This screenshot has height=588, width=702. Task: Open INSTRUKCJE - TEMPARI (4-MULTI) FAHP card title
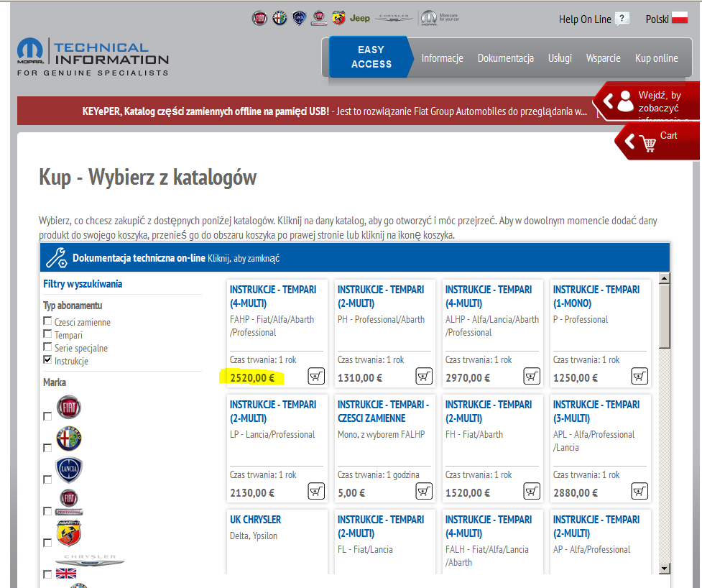pos(272,296)
